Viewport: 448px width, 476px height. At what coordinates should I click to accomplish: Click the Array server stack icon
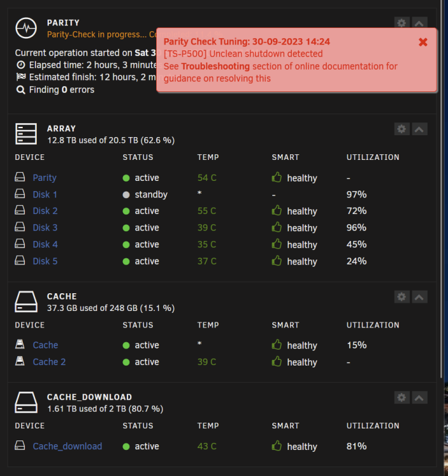26,134
